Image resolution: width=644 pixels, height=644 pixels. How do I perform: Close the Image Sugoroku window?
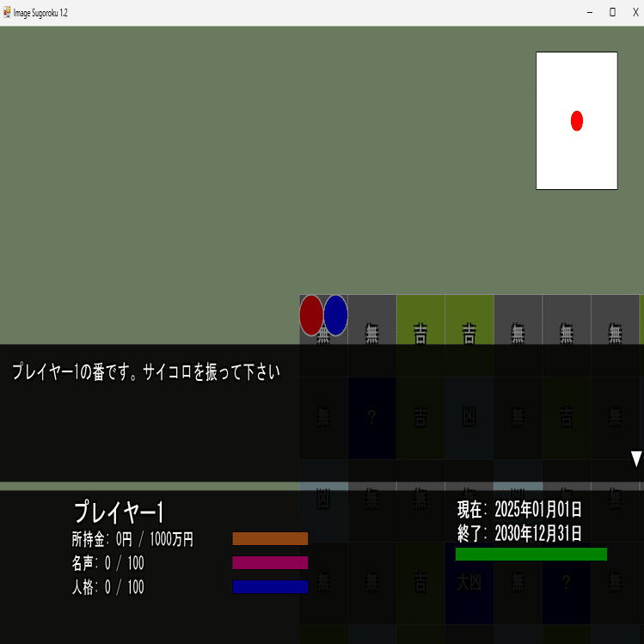635,12
